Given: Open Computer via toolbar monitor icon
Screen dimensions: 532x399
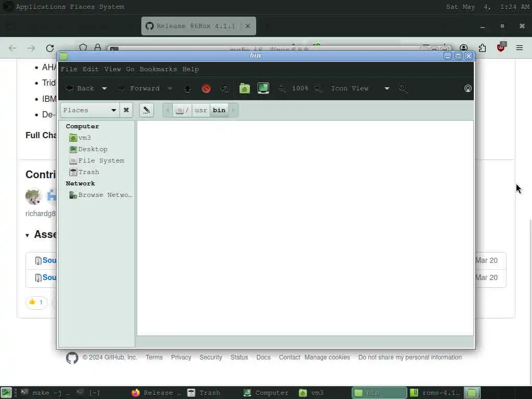Looking at the screenshot, I should click(x=263, y=88).
